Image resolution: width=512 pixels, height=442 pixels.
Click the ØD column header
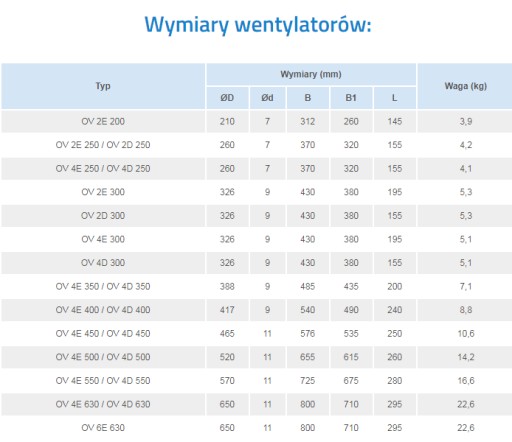(227, 98)
